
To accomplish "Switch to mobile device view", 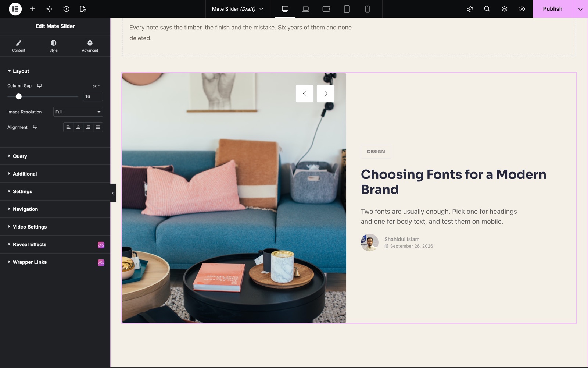I will [x=367, y=9].
